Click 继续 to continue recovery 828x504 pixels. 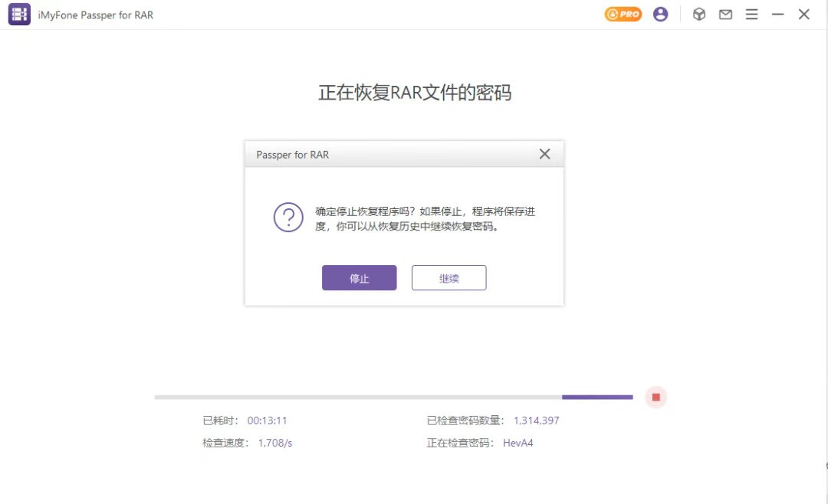click(x=449, y=277)
